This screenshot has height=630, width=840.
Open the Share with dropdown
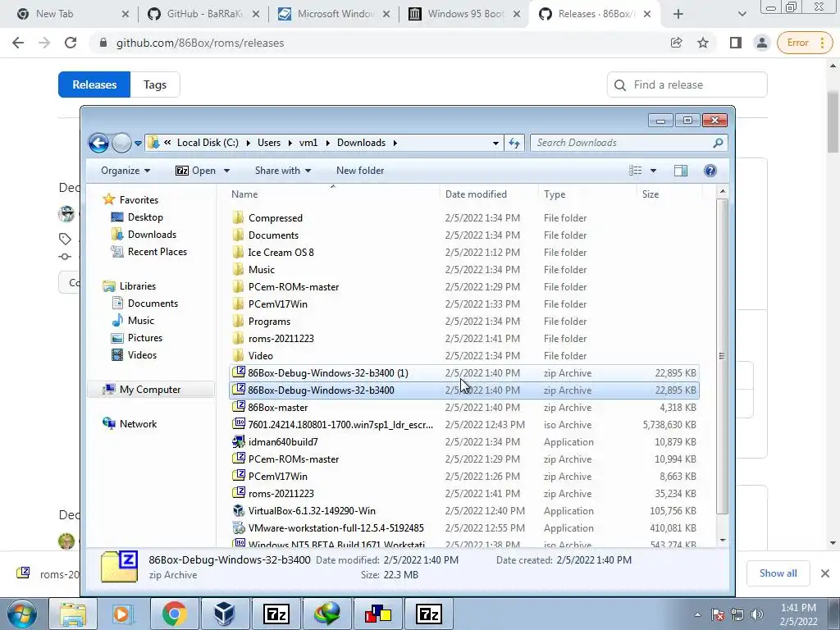(x=283, y=171)
